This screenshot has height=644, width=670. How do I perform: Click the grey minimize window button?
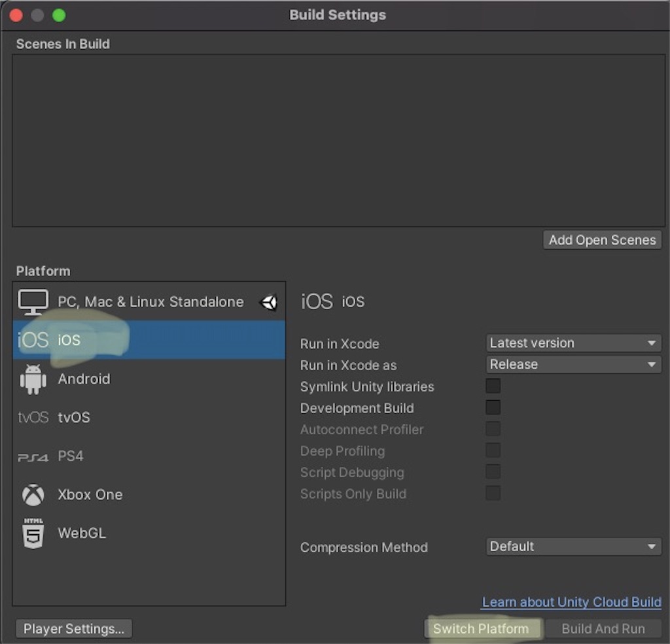coord(37,16)
